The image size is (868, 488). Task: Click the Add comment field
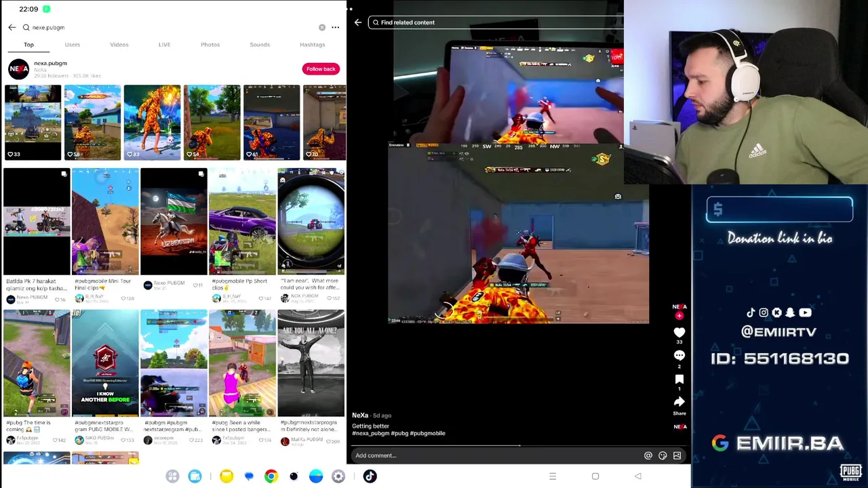[x=495, y=455]
